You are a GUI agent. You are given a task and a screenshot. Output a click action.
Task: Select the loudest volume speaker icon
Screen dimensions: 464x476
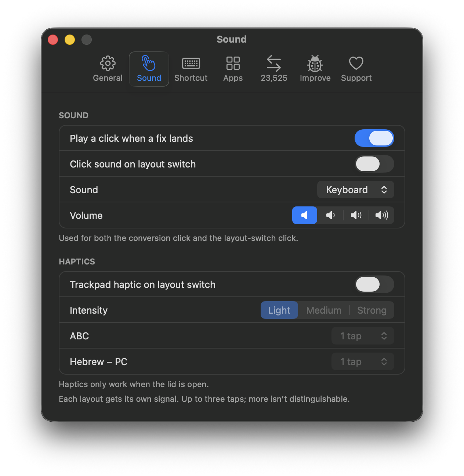coord(382,215)
